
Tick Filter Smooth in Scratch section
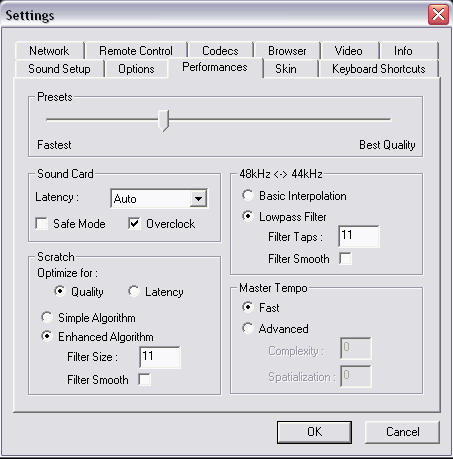point(144,379)
